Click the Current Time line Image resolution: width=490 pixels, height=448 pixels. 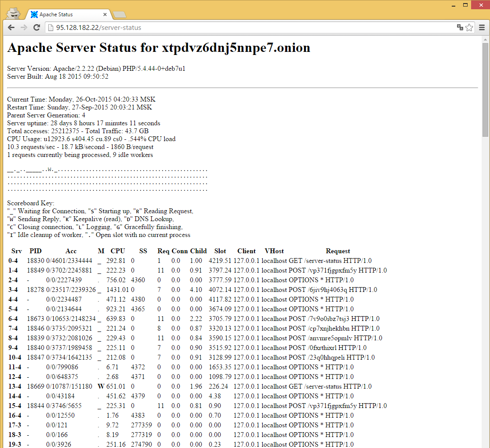click(x=81, y=99)
